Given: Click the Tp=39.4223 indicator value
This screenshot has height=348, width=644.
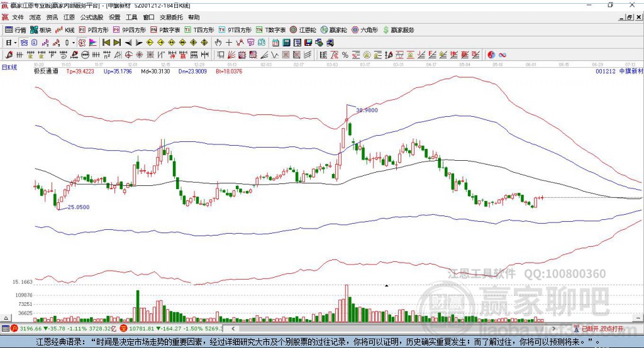Looking at the screenshot, I should [x=80, y=71].
